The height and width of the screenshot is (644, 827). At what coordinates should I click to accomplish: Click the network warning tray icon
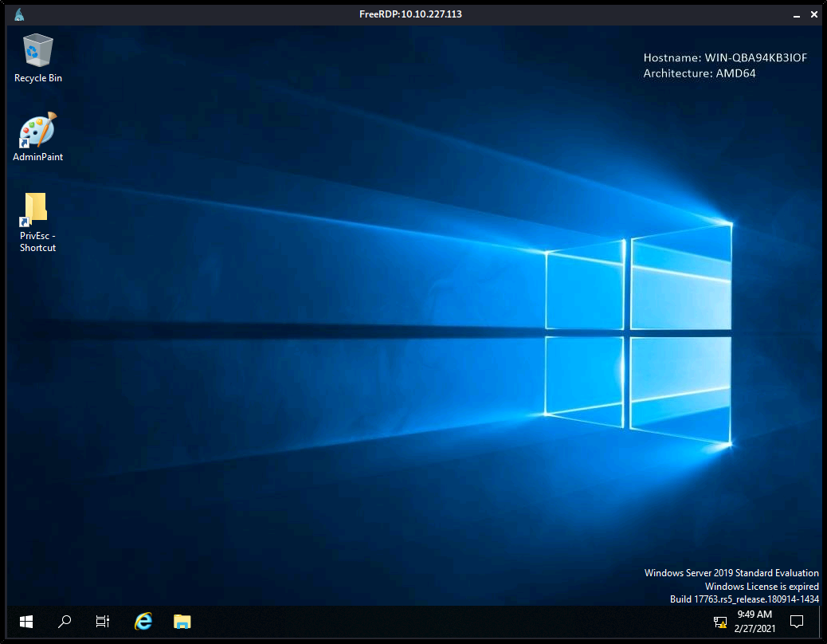pos(720,622)
